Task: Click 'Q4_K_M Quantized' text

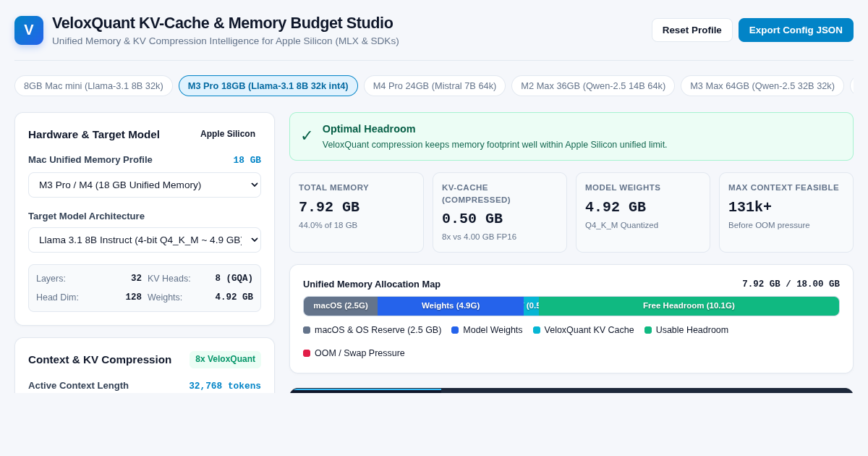Action: coord(621,225)
